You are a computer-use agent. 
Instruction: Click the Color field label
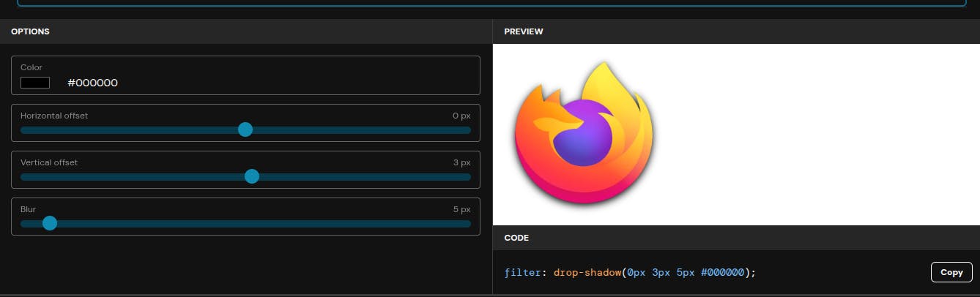pyautogui.click(x=31, y=67)
